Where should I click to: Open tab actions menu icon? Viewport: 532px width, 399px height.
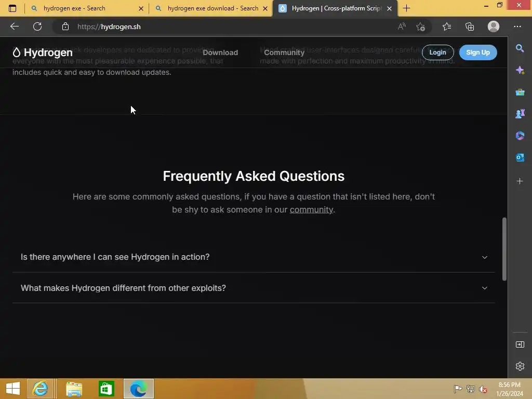[12, 8]
